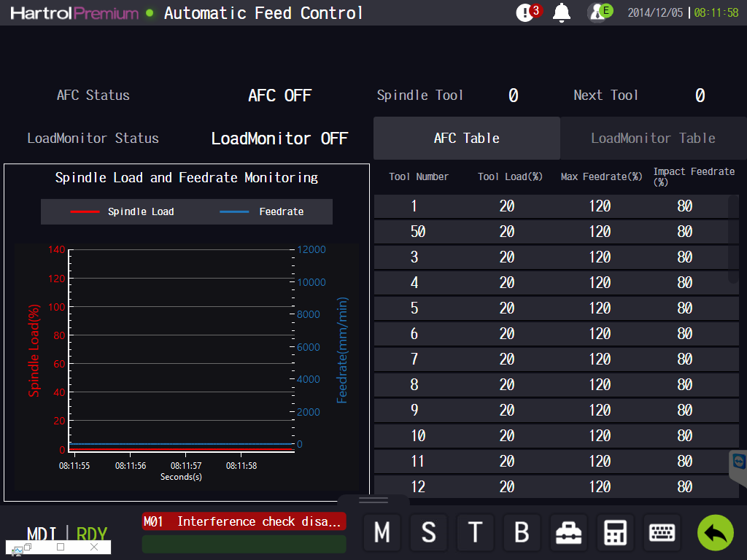The height and width of the screenshot is (560, 747).
Task: Click the green back arrow button
Action: point(715,532)
